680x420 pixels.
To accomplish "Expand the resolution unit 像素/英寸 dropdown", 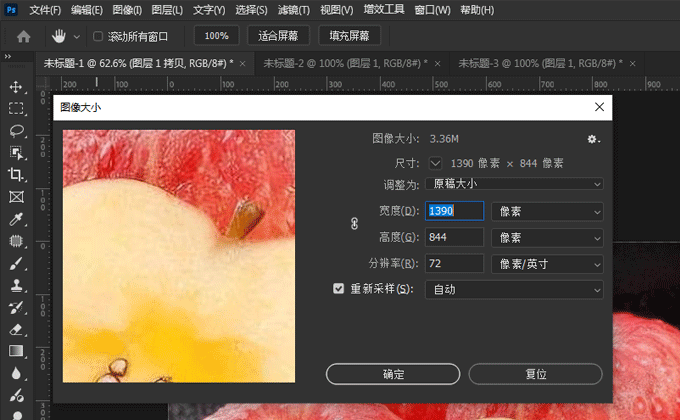I will pos(549,264).
